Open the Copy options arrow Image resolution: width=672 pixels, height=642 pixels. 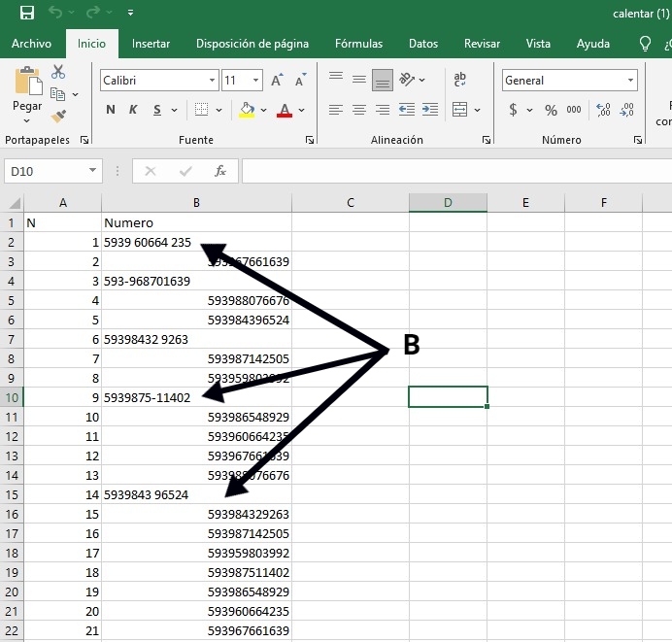coord(76,94)
